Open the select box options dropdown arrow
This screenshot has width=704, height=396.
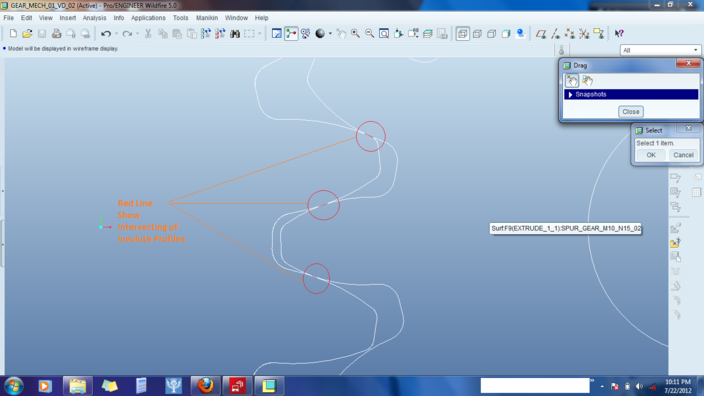(x=260, y=34)
